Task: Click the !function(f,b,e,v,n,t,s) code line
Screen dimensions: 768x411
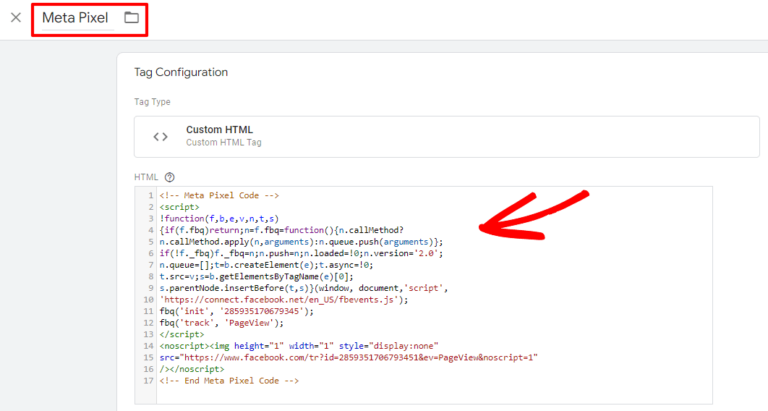Action: pos(219,218)
